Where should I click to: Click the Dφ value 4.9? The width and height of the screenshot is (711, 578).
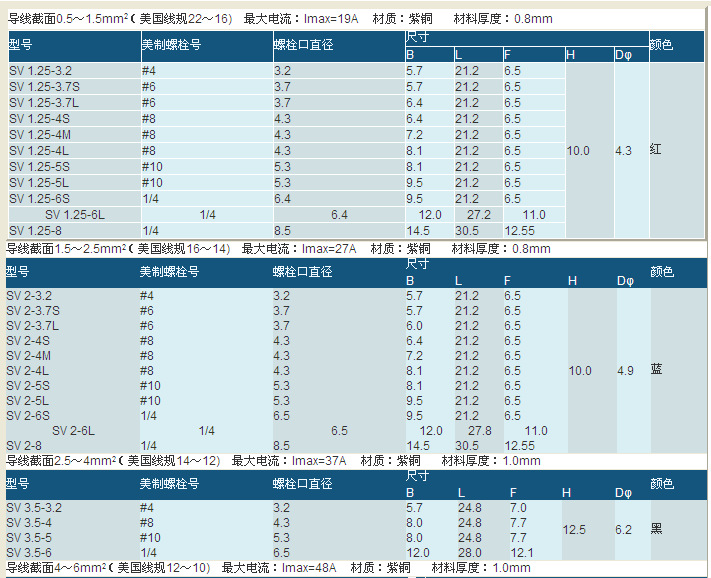tap(625, 371)
